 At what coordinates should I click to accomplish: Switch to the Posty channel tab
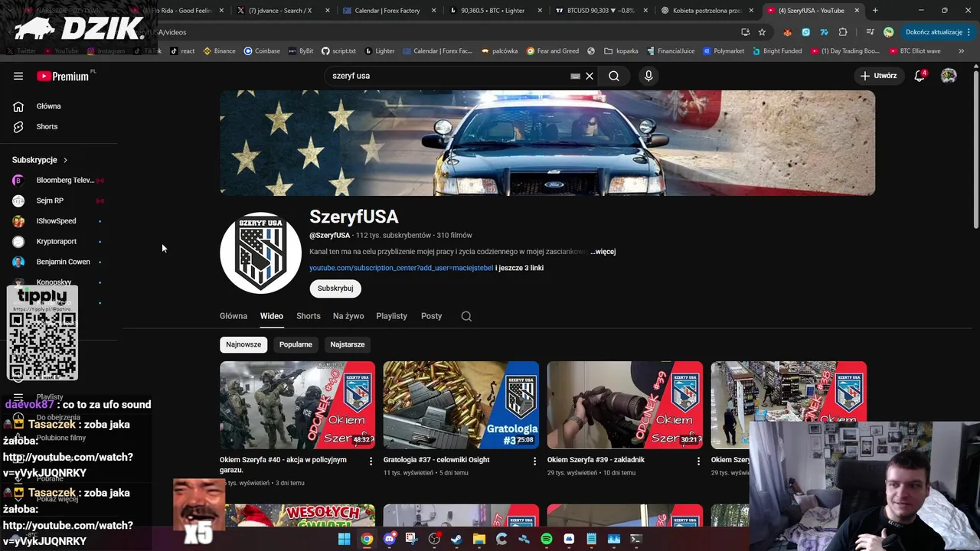coord(431,316)
